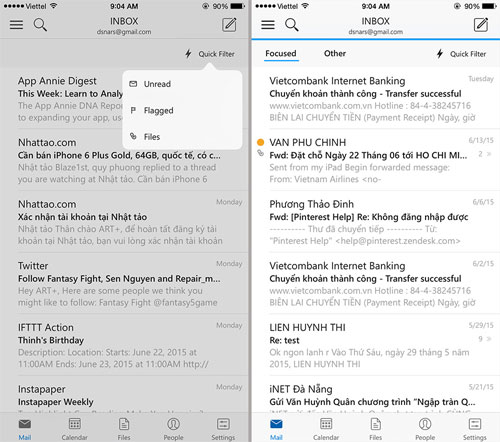Open IFTTT Action Thinh's Birthday email

coord(124,345)
